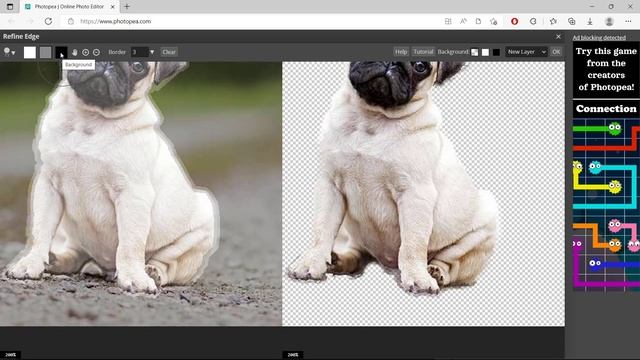Reload the page in the browser

click(x=48, y=21)
